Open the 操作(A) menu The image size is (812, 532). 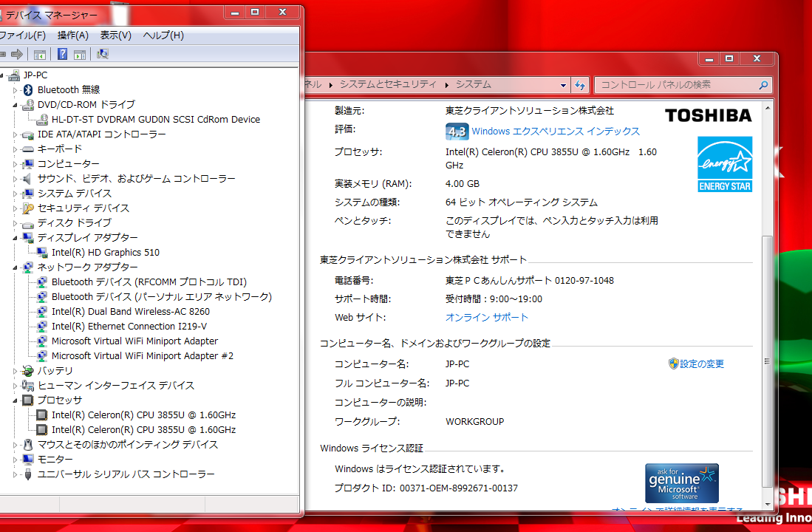pyautogui.click(x=73, y=35)
